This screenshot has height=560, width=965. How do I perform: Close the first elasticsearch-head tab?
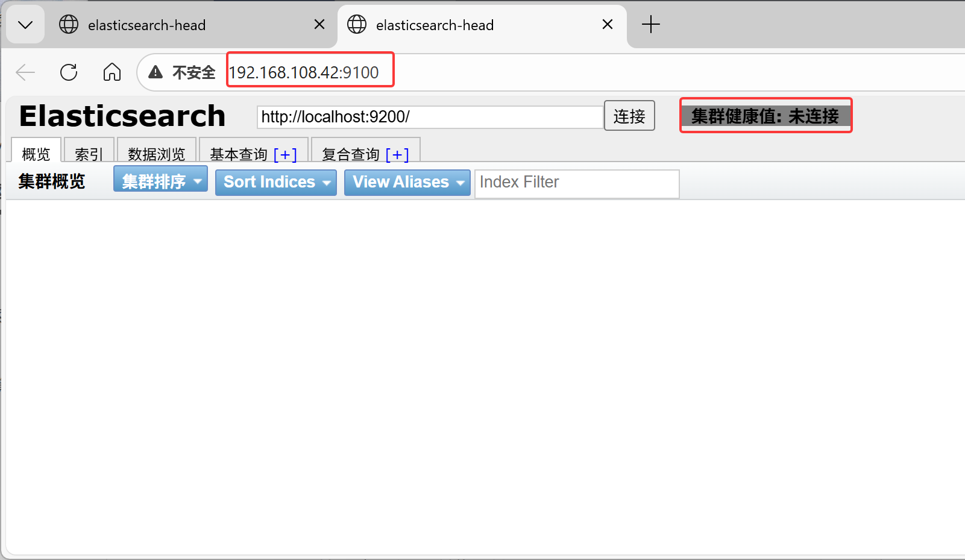coord(319,24)
